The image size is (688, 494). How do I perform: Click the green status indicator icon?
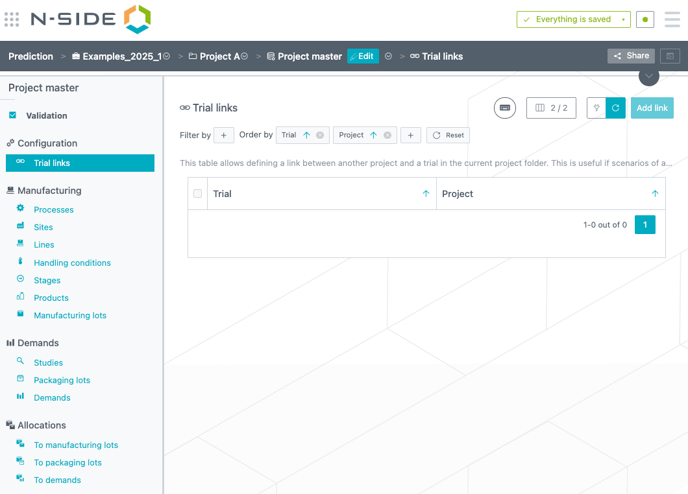[645, 19]
